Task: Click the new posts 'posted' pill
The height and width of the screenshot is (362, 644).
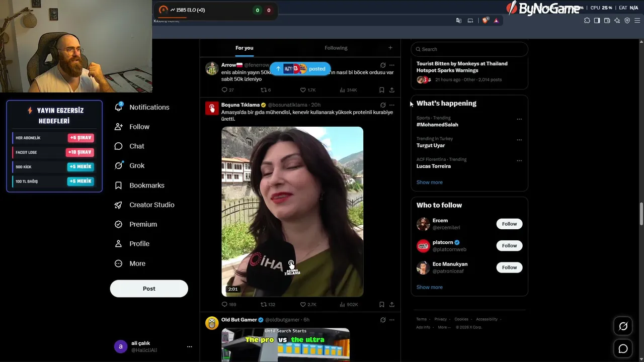Action: [300, 69]
